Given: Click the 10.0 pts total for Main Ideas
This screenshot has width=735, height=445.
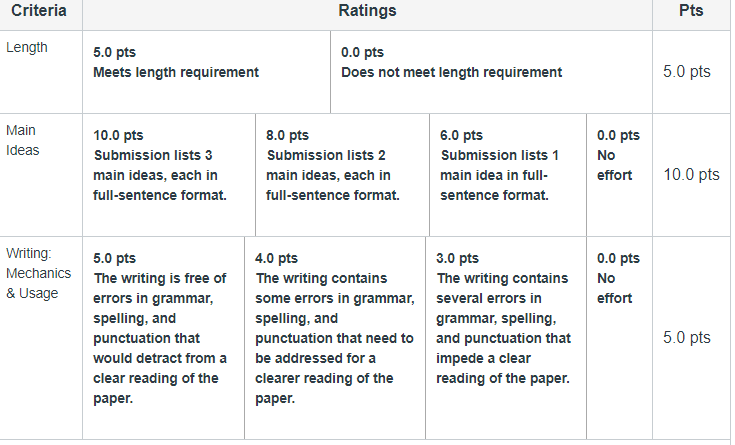Looking at the screenshot, I should coord(691,174).
